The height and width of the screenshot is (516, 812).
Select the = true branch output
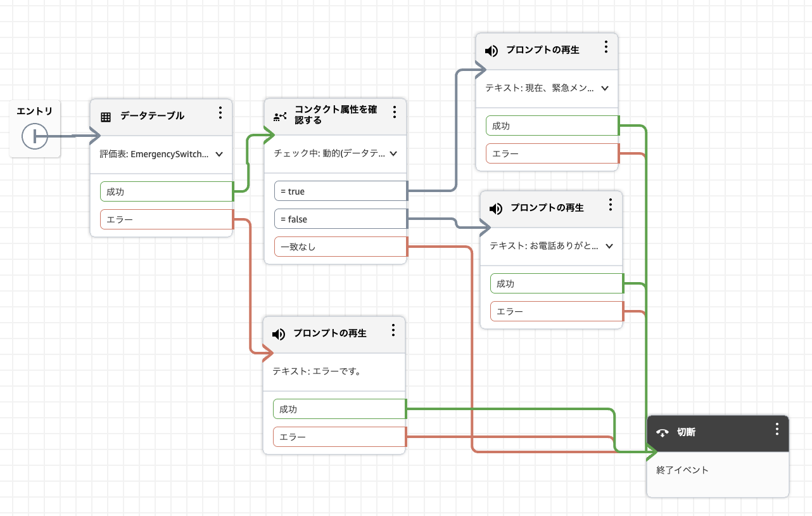(340, 191)
